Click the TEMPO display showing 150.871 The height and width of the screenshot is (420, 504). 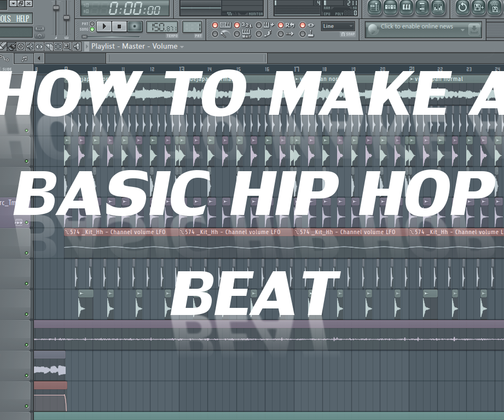coord(162,27)
